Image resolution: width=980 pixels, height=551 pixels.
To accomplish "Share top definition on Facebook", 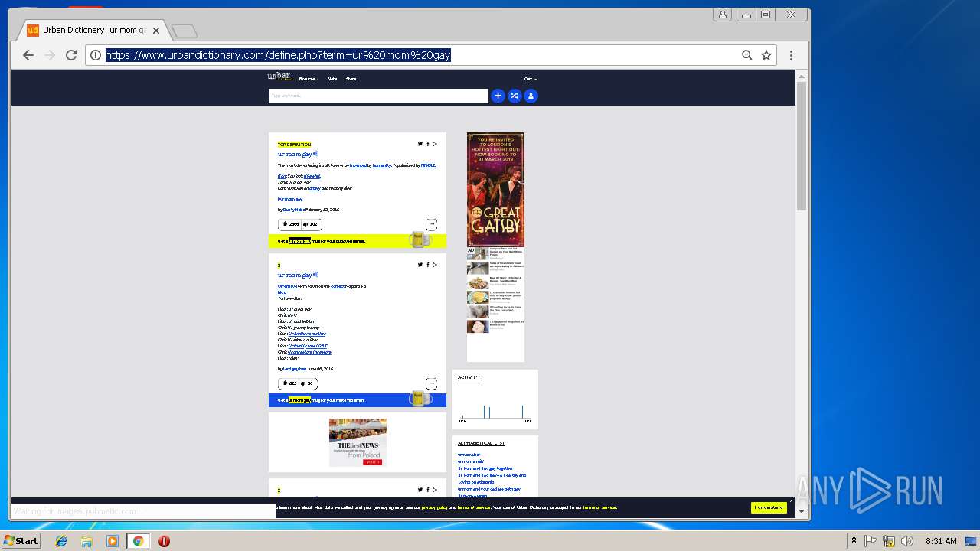I will tap(428, 144).
